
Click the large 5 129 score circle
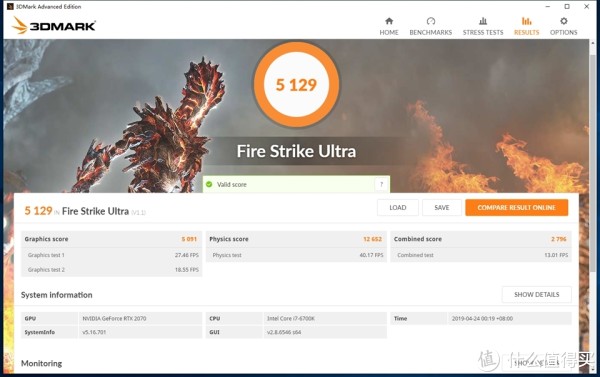point(296,85)
